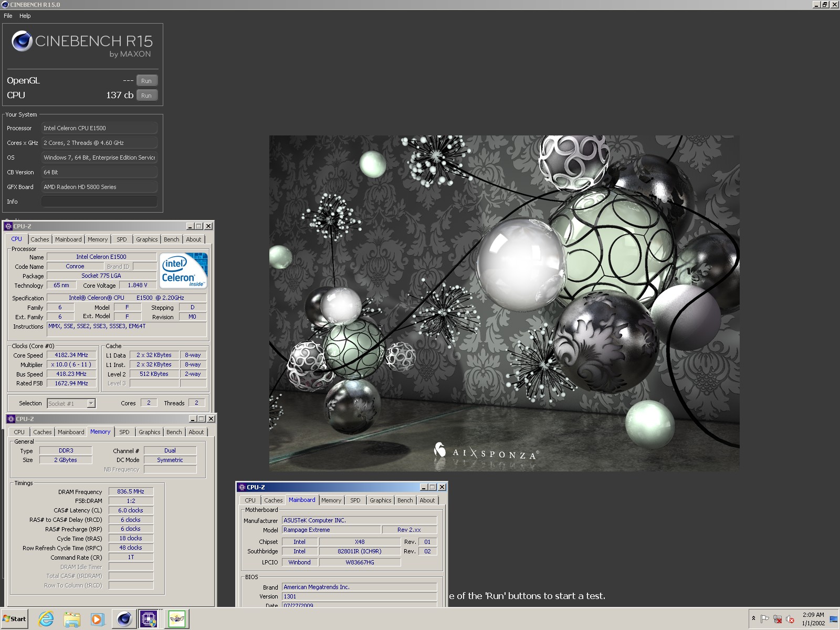Click Core Speed value 4182.34 MHz

[x=71, y=355]
